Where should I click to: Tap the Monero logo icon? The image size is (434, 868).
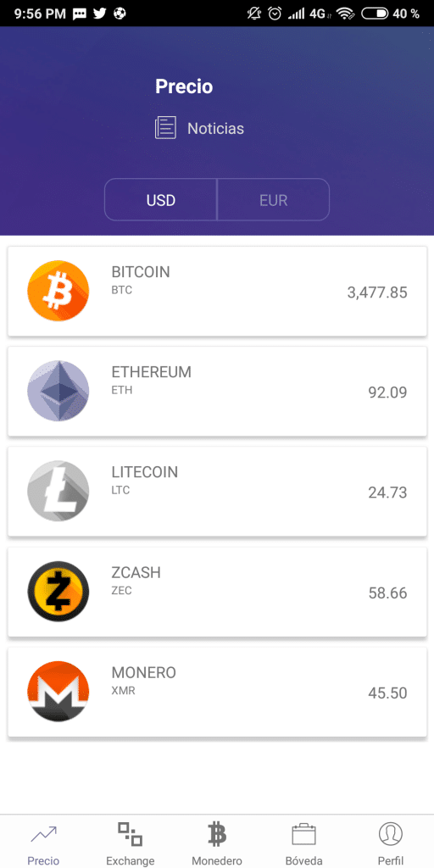58,692
